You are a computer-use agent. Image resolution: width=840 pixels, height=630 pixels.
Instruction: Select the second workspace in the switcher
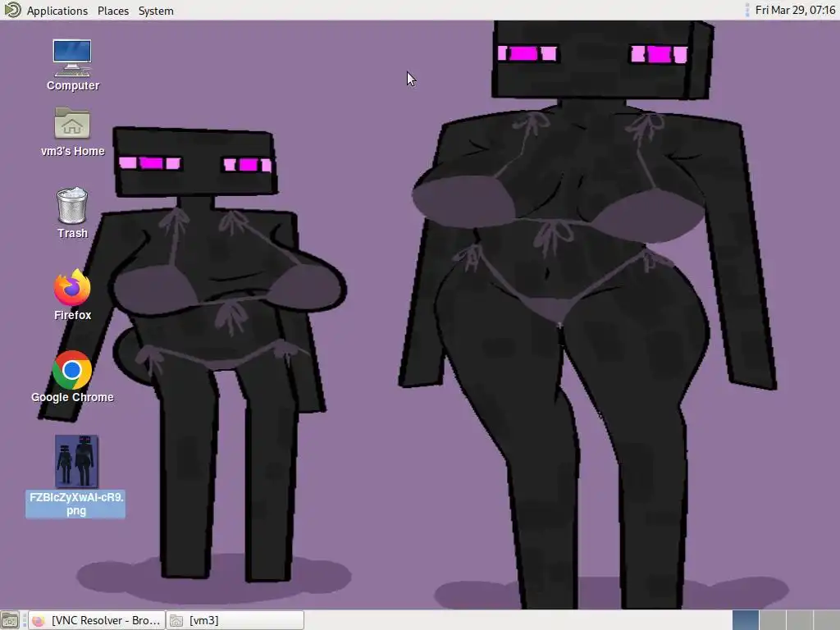pos(773,620)
